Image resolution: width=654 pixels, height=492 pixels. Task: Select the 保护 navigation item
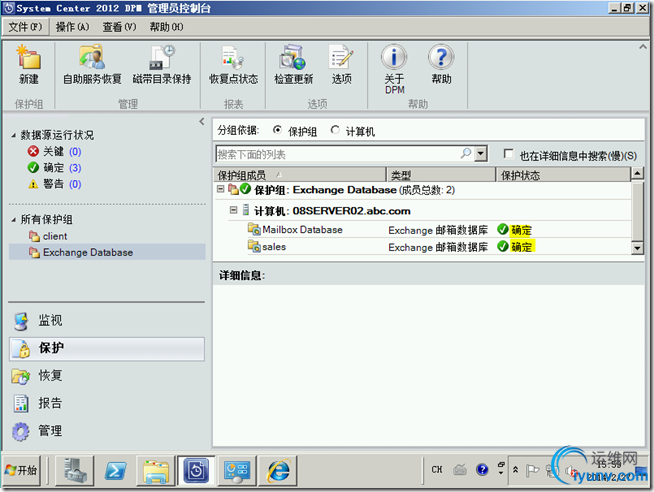click(x=107, y=349)
